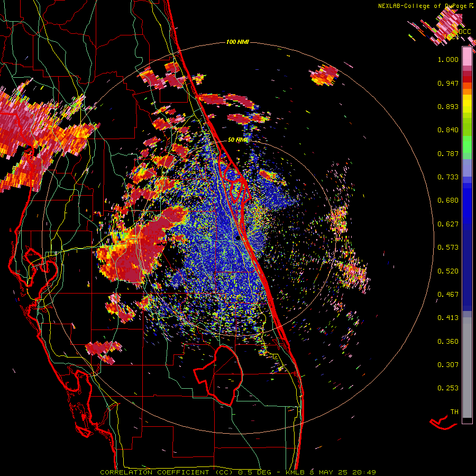Click the 0.893 scale value

[448, 106]
